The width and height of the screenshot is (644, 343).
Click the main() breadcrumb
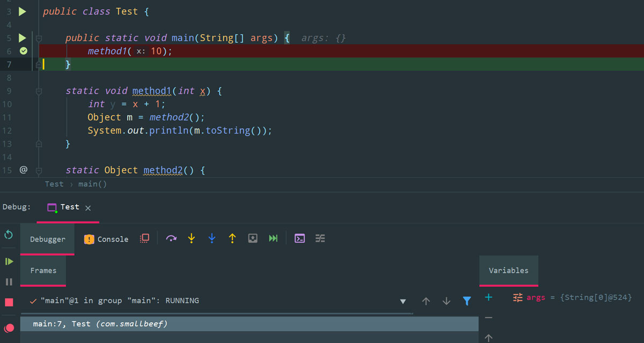[92, 184]
